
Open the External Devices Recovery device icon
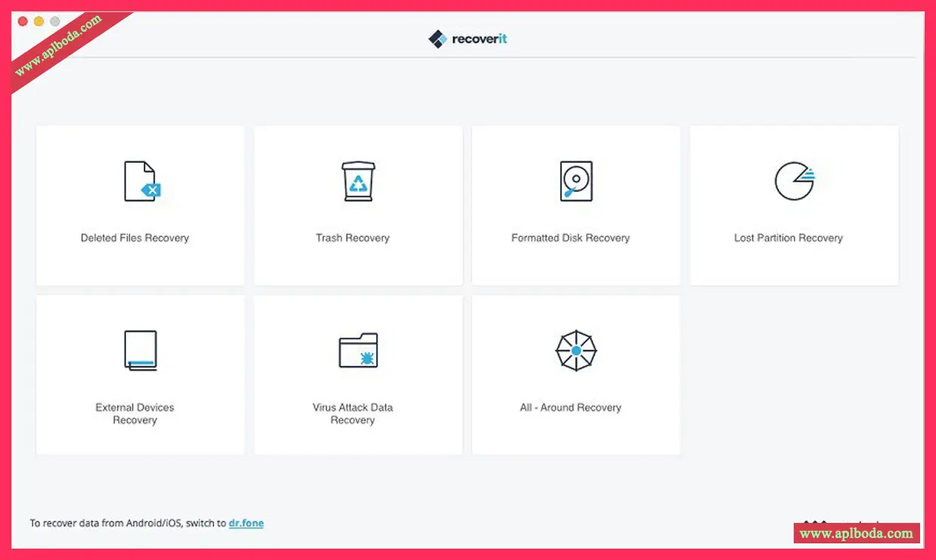click(x=140, y=350)
